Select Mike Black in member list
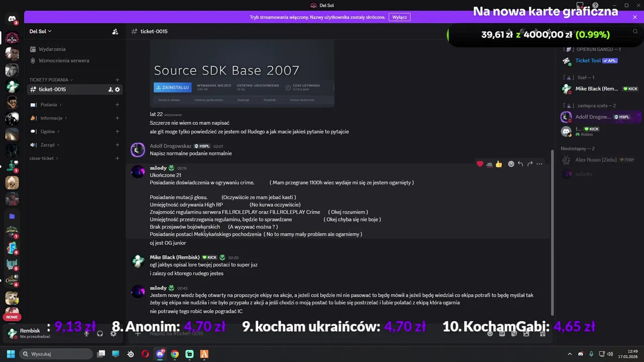Screen dimensions: 644x362 [x=601, y=89]
